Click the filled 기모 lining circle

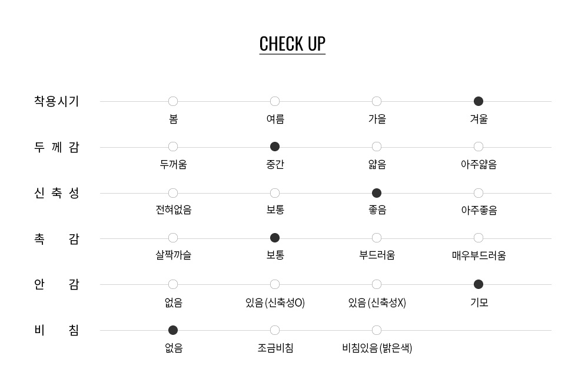(479, 284)
